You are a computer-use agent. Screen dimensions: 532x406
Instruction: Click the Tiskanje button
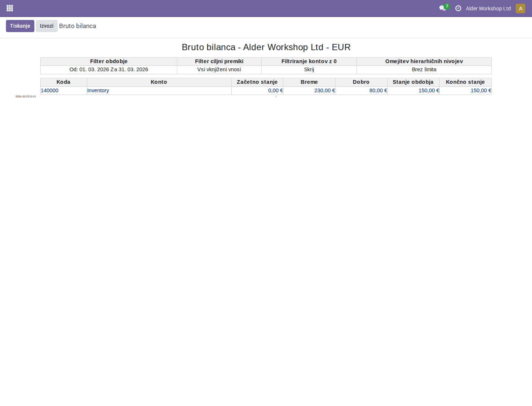point(20,26)
